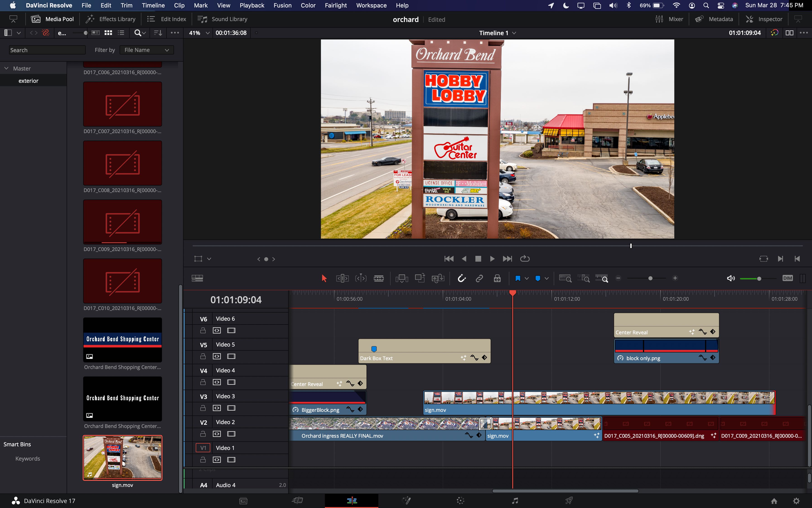
Task: Open the Edit Index panel
Action: 167,19
